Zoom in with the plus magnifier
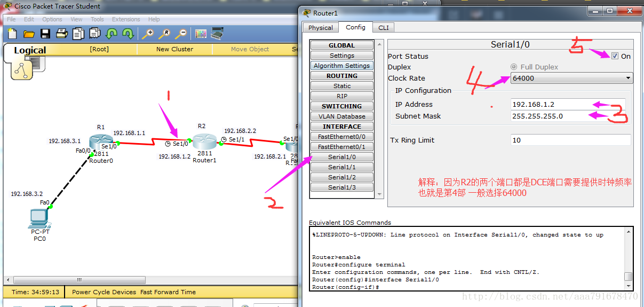The width and height of the screenshot is (644, 307). pos(148,34)
